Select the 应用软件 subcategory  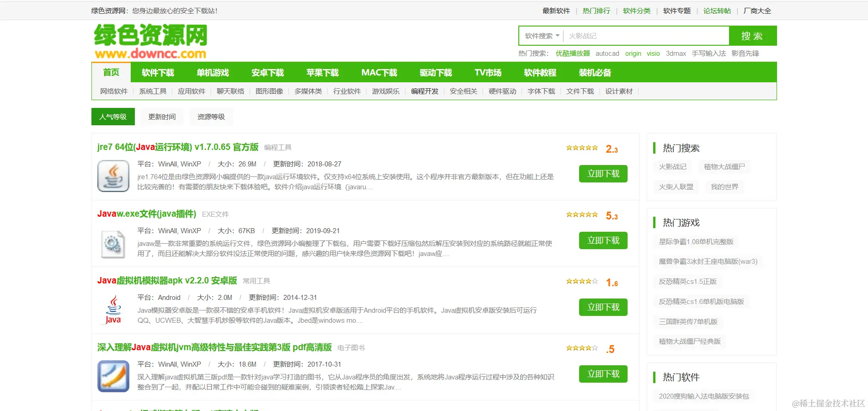(x=192, y=91)
